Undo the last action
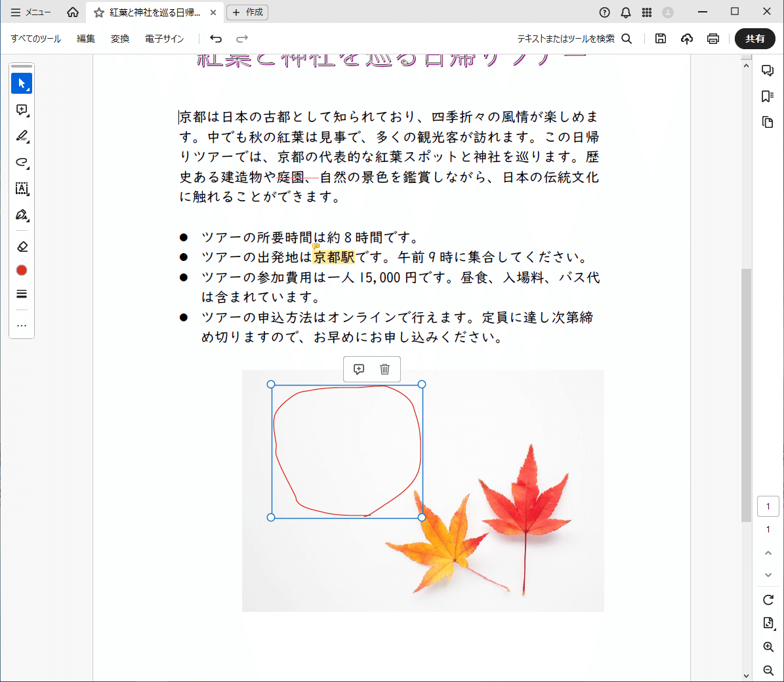Screen dimensions: 784x682 [215, 39]
